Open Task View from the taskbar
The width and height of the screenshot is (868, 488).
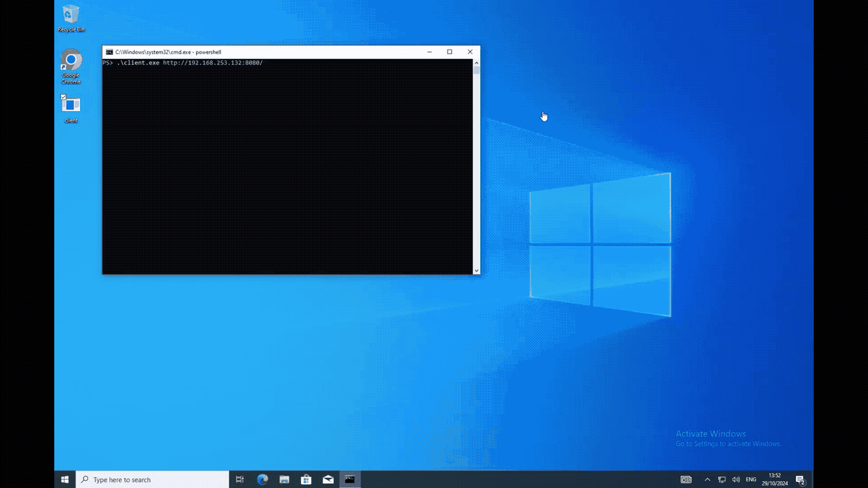click(x=239, y=479)
